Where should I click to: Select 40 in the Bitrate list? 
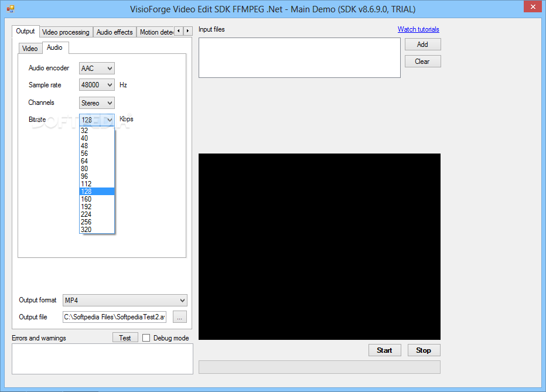[x=97, y=138]
